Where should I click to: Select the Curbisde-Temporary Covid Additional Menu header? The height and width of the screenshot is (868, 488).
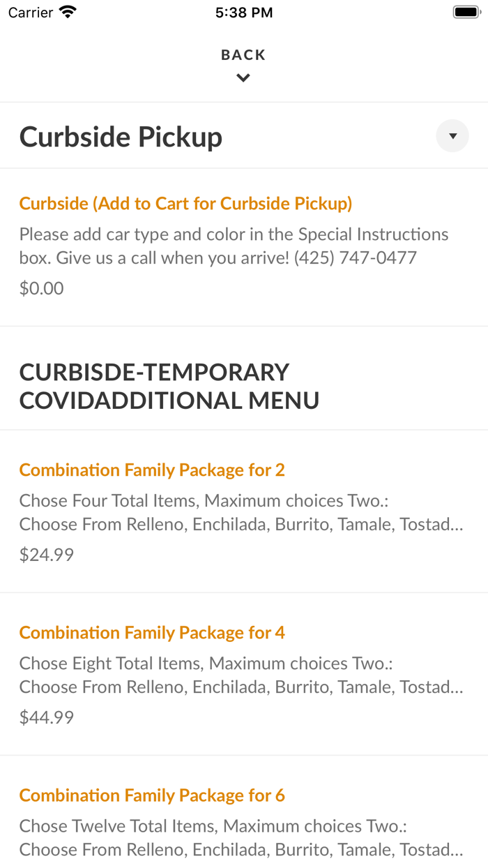(169, 386)
